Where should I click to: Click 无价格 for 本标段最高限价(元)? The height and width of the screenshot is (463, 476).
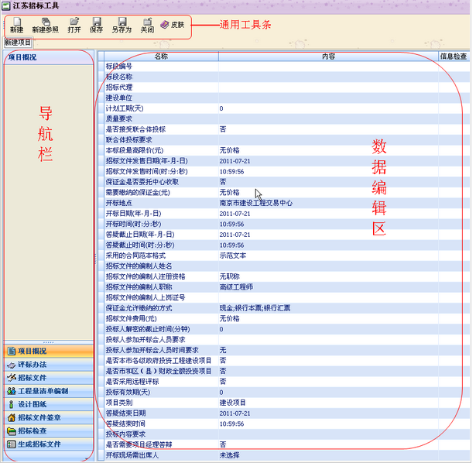tap(230, 150)
